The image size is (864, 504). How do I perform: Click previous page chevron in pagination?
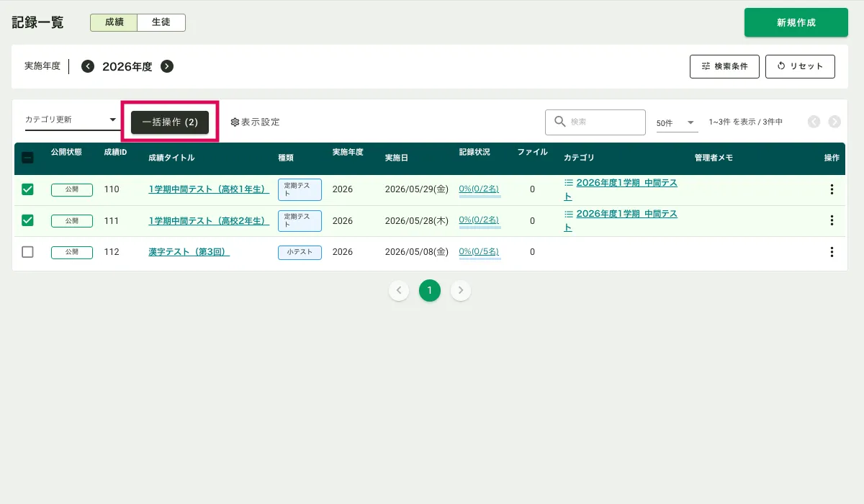(x=399, y=291)
